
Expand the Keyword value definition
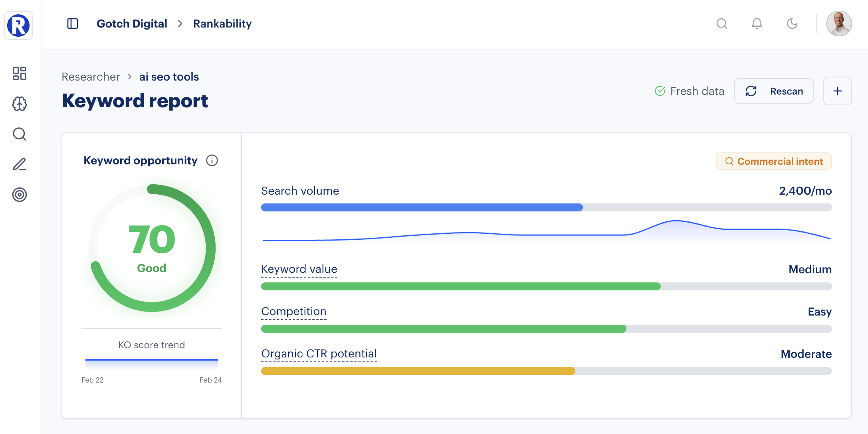(299, 269)
